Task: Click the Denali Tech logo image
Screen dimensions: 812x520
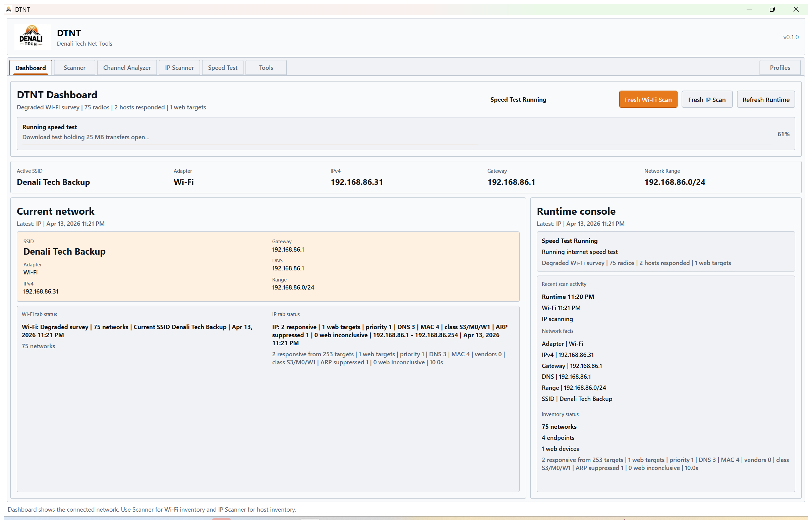Action: pos(32,37)
